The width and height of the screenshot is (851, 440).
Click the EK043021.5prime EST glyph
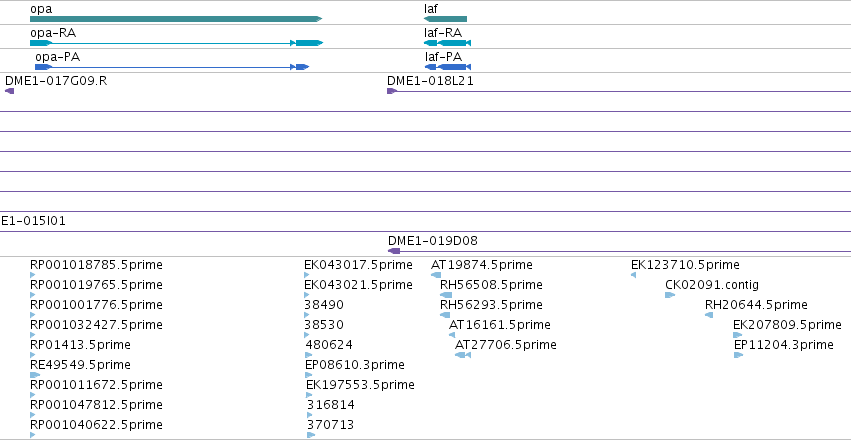pos(308,295)
